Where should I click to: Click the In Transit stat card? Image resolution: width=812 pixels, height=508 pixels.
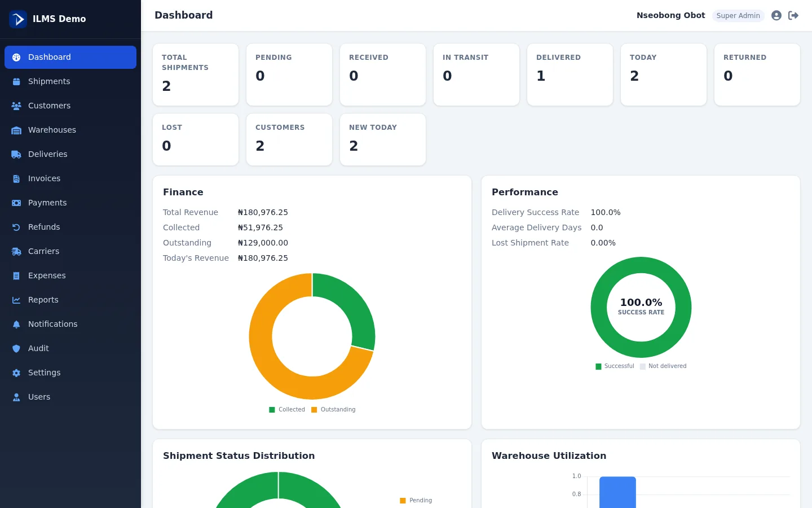tap(476, 75)
